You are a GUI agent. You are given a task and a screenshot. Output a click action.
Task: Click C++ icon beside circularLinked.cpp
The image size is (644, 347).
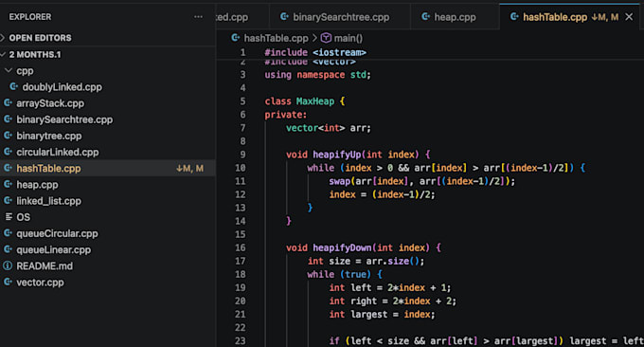tap(8, 152)
